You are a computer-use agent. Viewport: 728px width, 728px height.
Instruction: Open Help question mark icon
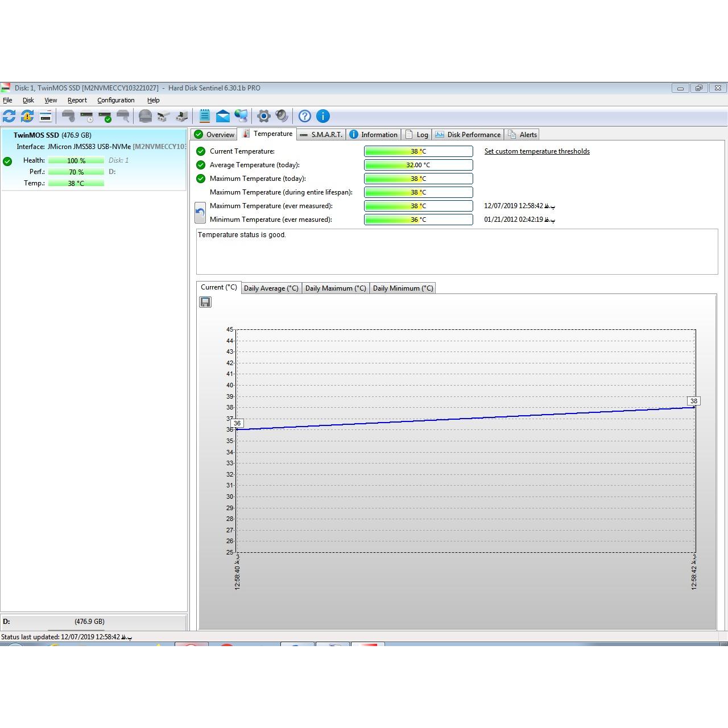tap(305, 116)
